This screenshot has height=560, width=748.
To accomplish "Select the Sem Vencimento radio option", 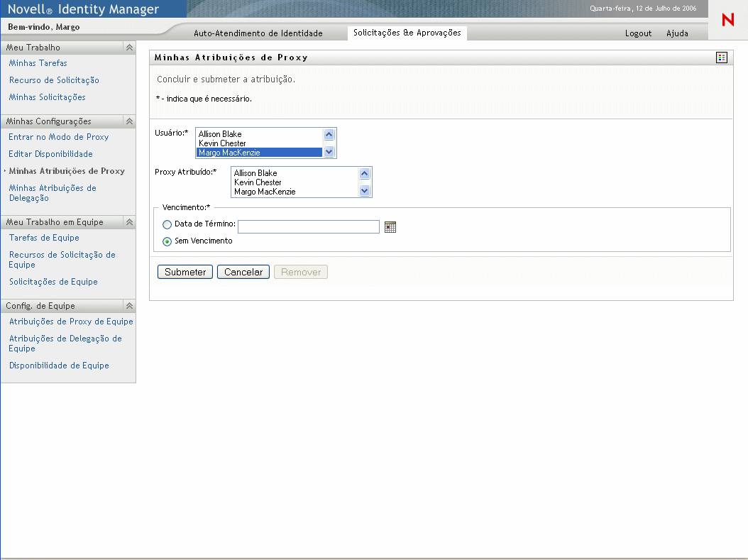I will click(167, 241).
